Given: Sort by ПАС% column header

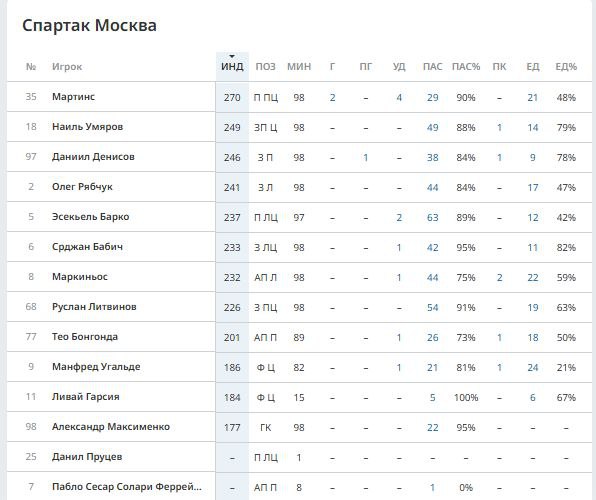Looking at the screenshot, I should tap(466, 67).
